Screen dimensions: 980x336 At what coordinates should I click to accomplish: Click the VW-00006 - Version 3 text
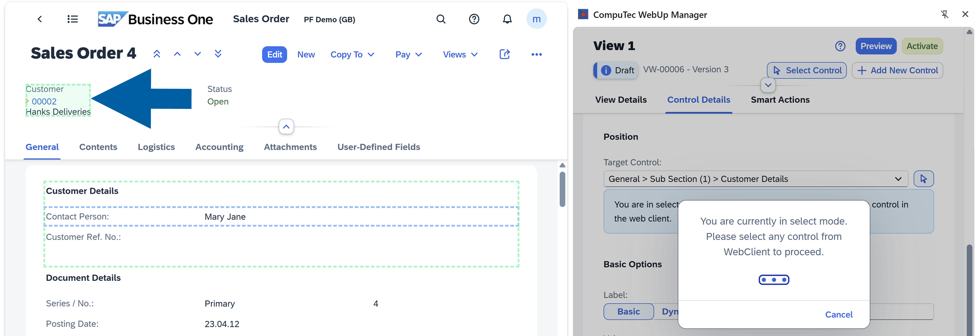click(x=686, y=70)
